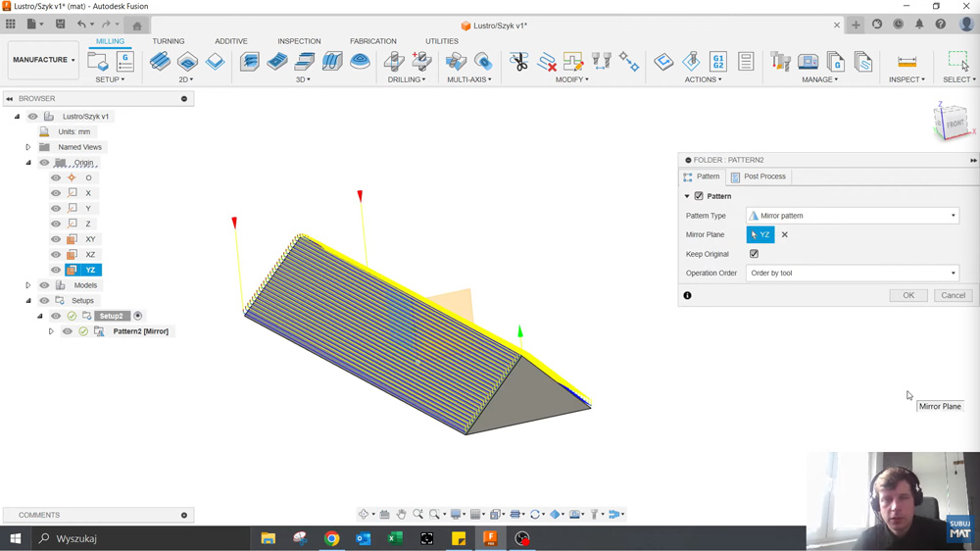Viewport: 980px width, 551px height.
Task: Open the Turning ribbon tab
Action: [169, 41]
